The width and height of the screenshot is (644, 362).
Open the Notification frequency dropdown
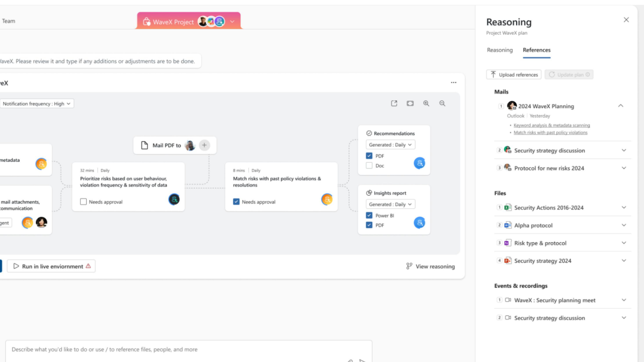37,104
